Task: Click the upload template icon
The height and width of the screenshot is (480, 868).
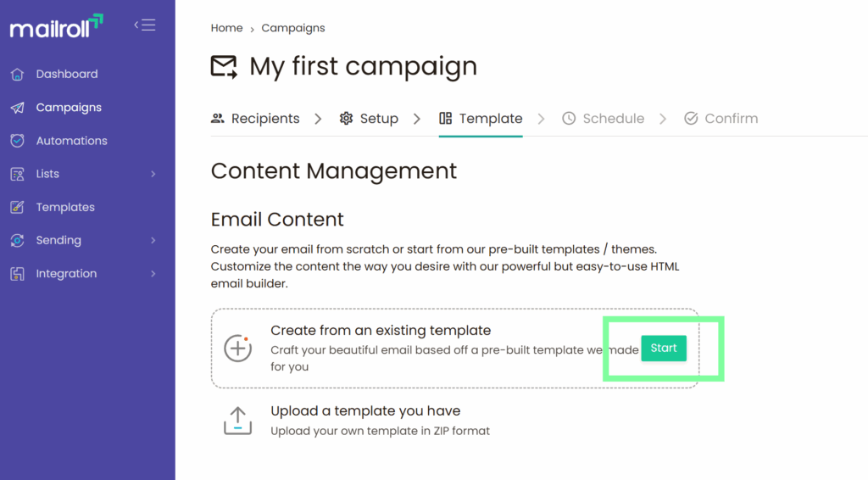Action: click(238, 421)
